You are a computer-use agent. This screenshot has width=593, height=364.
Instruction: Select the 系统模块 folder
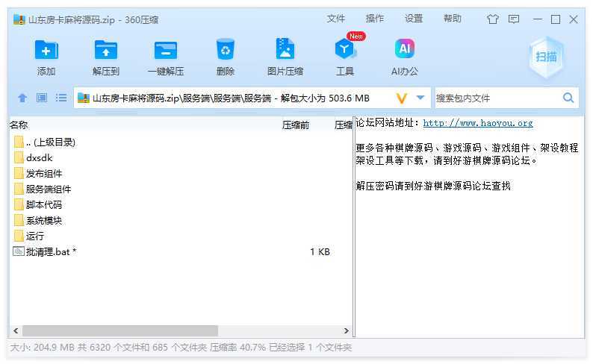(x=43, y=220)
